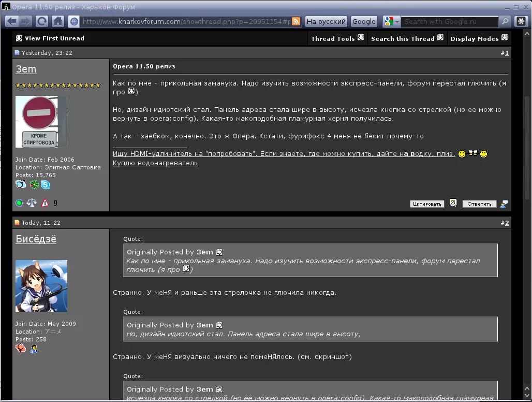Click the kharkovforum.com address field

[186, 21]
